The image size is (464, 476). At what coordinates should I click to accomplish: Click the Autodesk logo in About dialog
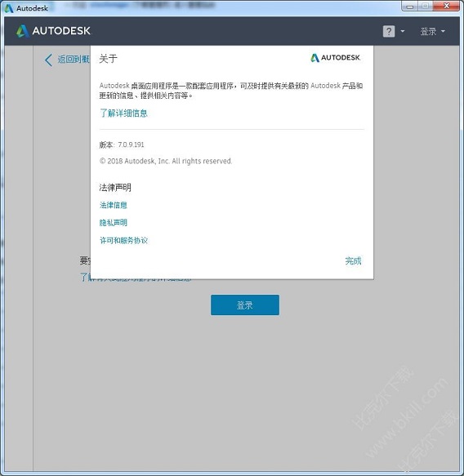(336, 57)
